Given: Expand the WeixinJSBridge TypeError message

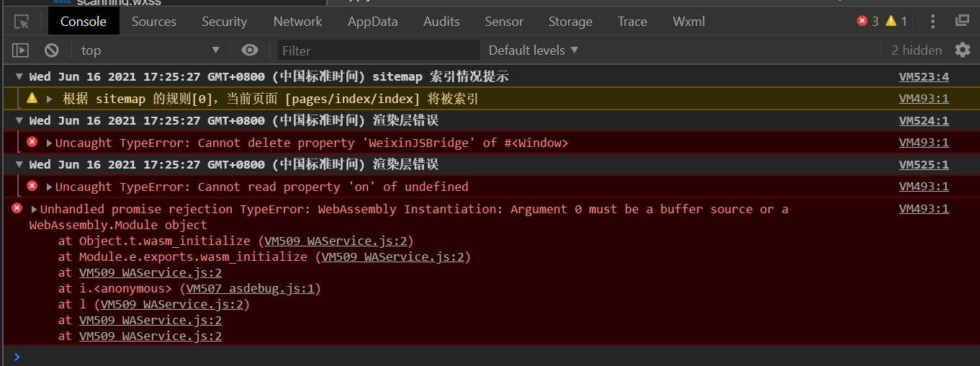Looking at the screenshot, I should (49, 143).
